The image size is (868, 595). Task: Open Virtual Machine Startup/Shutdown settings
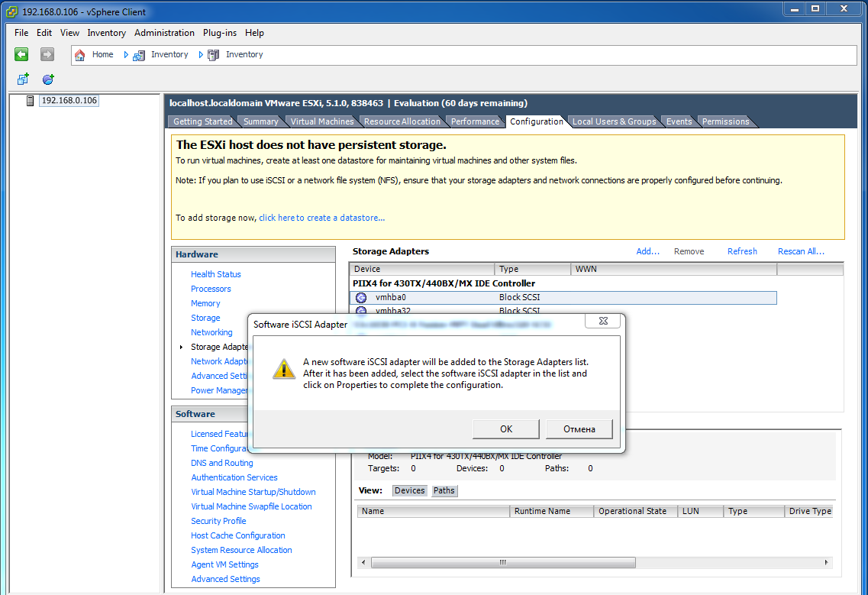(253, 492)
